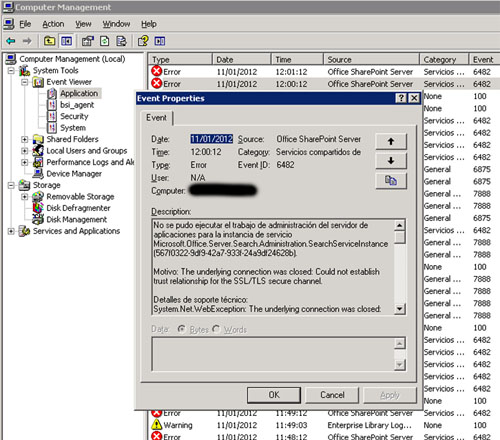Image resolution: width=500 pixels, height=440 pixels.
Task: Click the Security log icon in the tree
Action: [52, 116]
